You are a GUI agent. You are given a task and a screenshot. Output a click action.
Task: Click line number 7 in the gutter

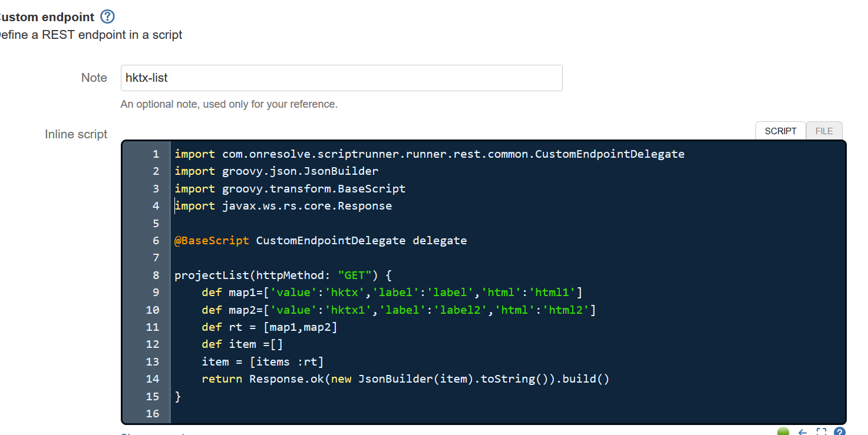coord(156,258)
